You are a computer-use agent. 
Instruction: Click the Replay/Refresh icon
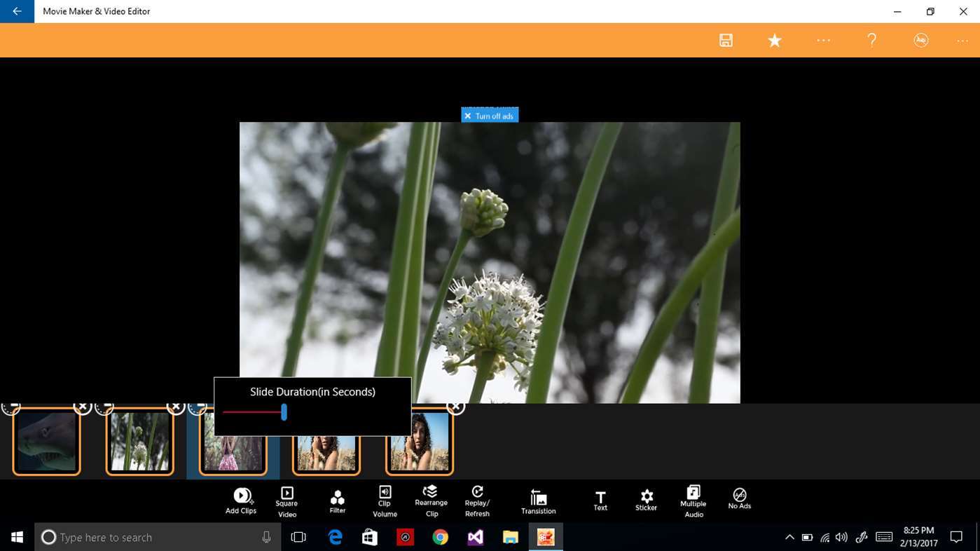pyautogui.click(x=477, y=491)
